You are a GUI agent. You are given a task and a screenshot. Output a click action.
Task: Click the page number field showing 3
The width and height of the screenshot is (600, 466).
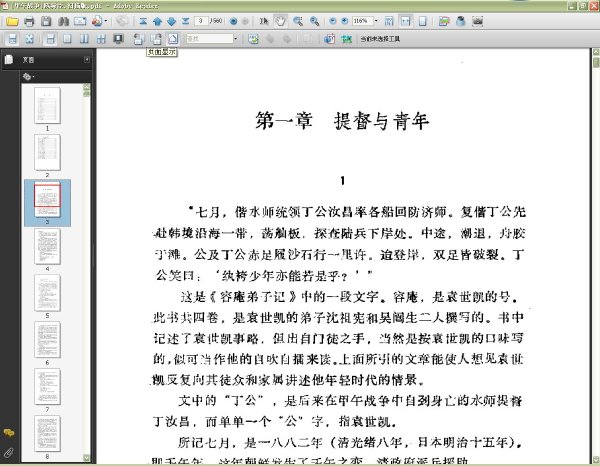pyautogui.click(x=201, y=21)
